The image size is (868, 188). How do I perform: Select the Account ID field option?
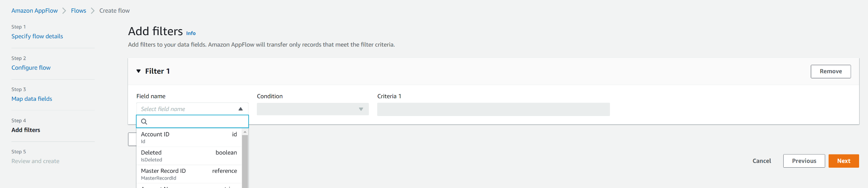click(x=189, y=138)
